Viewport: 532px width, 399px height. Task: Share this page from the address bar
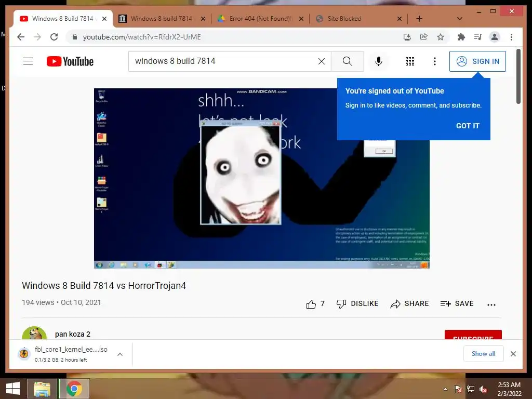pyautogui.click(x=424, y=37)
